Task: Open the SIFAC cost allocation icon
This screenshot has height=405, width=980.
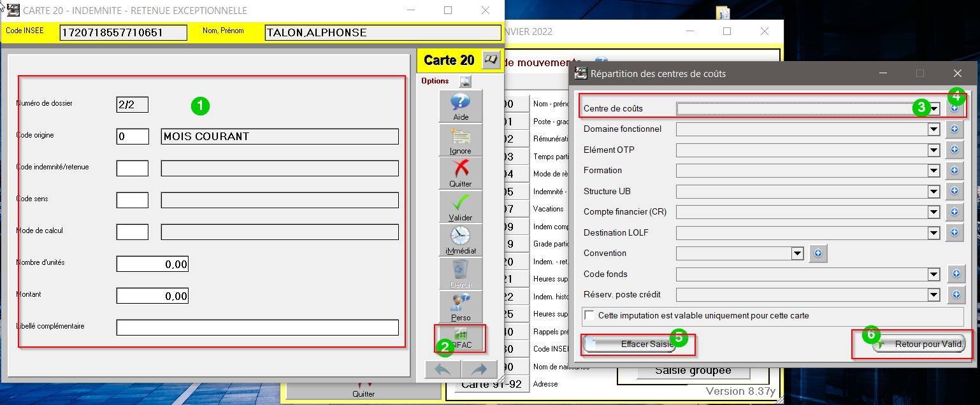Action: click(461, 338)
